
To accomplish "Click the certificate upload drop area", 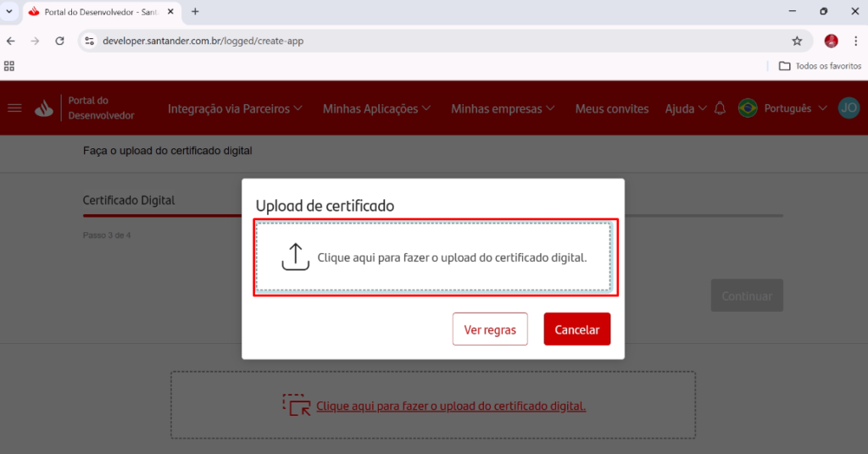I will (x=436, y=257).
